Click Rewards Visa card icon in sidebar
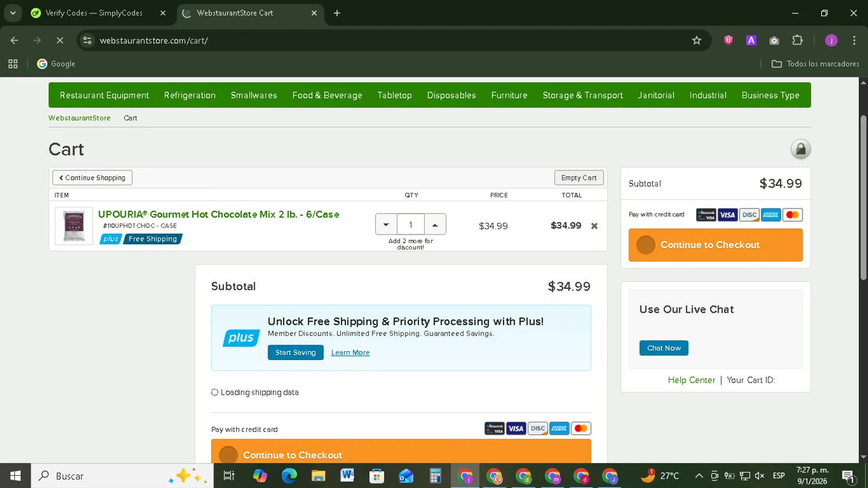The image size is (868, 488). [706, 215]
